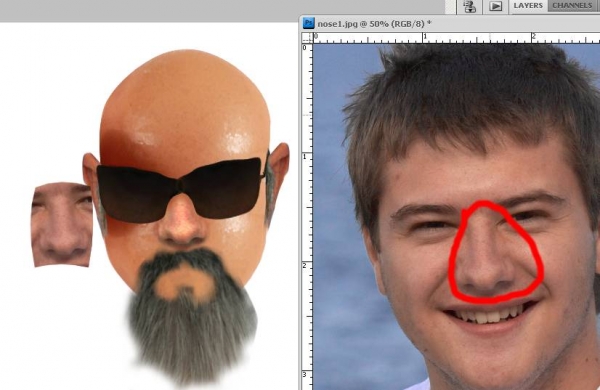Click the ruler origin corner box
This screenshot has width=600, height=390.
click(307, 38)
